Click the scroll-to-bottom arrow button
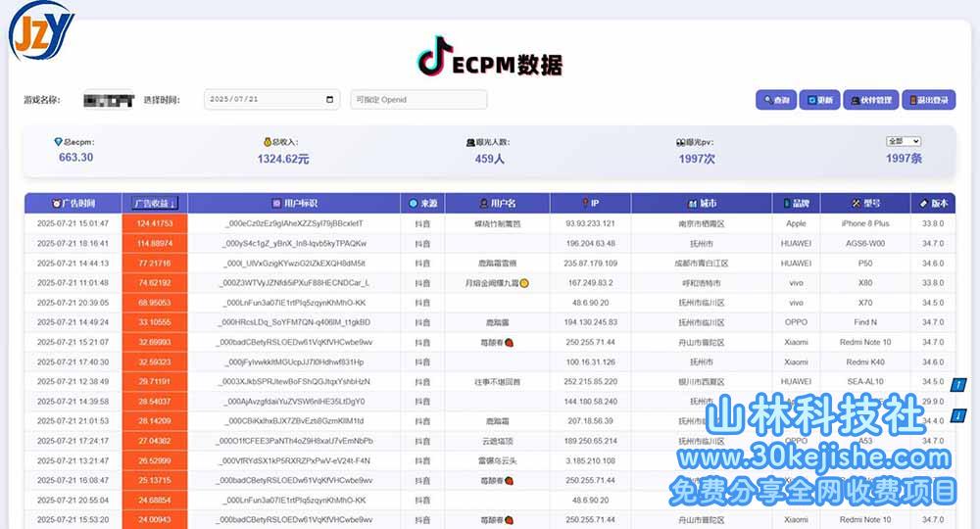This screenshot has height=529, width=980. (959, 415)
